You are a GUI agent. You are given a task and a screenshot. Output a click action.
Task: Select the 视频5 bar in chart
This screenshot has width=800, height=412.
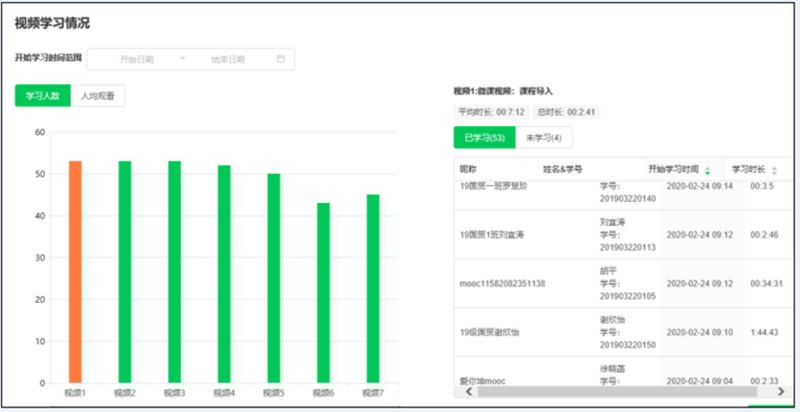tap(274, 278)
